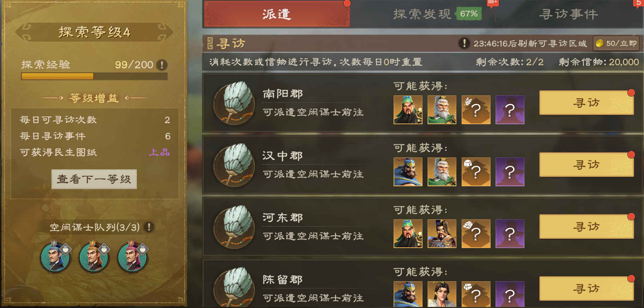Screen dimensions: 644x308
Task: Click the 空闲谋士队列 info exclamation icon
Action: (x=149, y=227)
